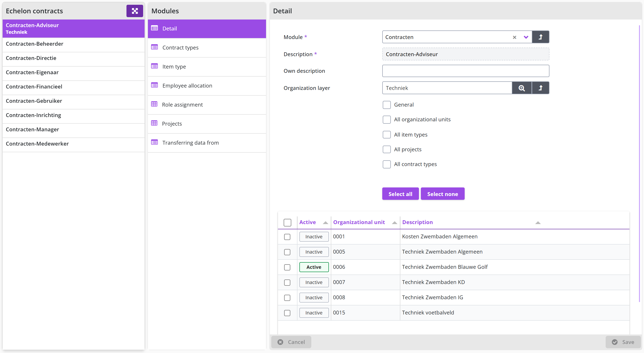This screenshot has height=353, width=644.
Task: Sort by the Description column arrow
Action: point(538,223)
